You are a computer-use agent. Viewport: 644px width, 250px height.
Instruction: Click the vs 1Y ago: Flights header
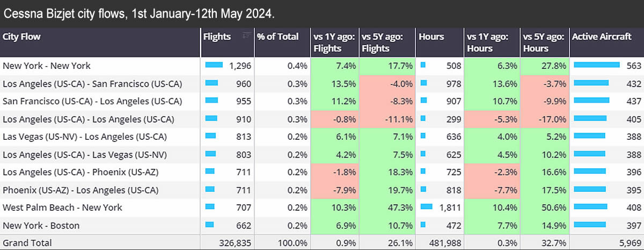click(x=328, y=42)
